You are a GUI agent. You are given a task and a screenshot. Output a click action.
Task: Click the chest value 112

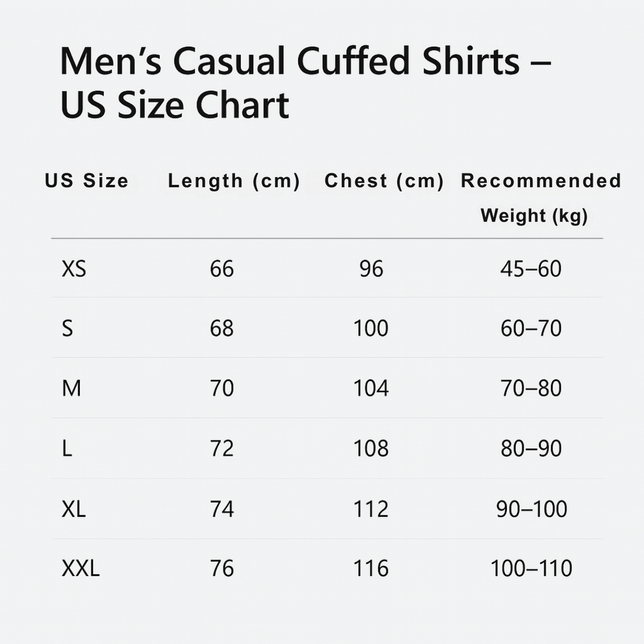tap(371, 509)
